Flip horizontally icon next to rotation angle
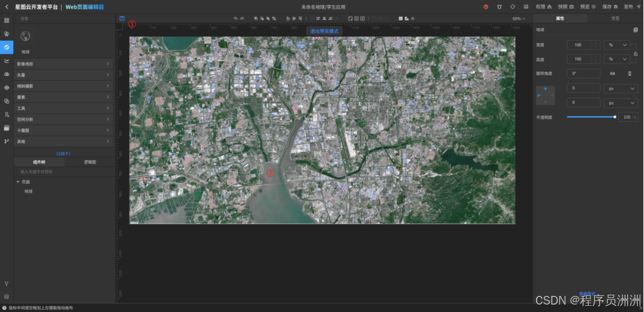The image size is (644, 312). tap(613, 74)
